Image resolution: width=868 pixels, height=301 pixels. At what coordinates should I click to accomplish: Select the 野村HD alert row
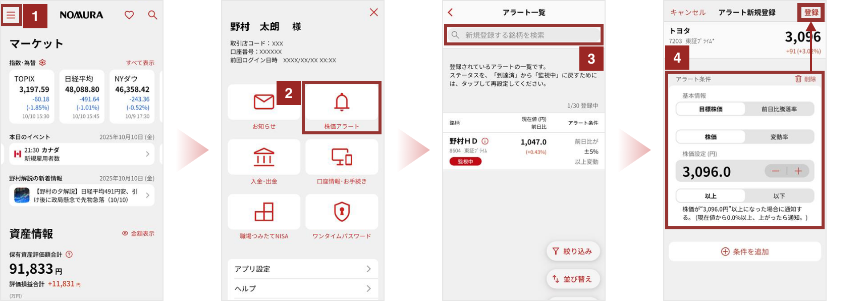point(524,151)
